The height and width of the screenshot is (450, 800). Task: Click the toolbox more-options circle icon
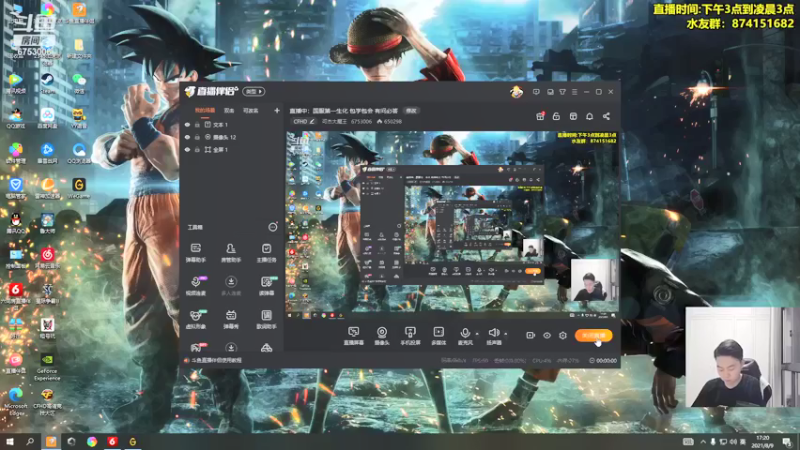[273, 227]
